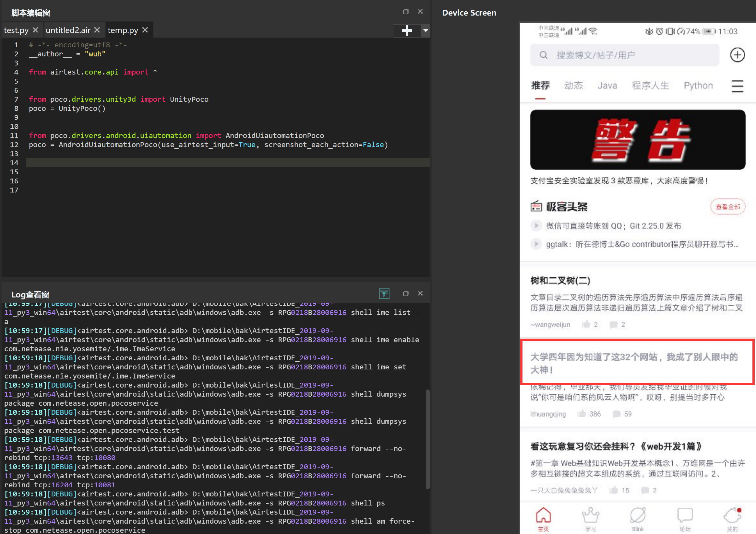Open the hamburger menu beside the Python tab

tap(737, 86)
